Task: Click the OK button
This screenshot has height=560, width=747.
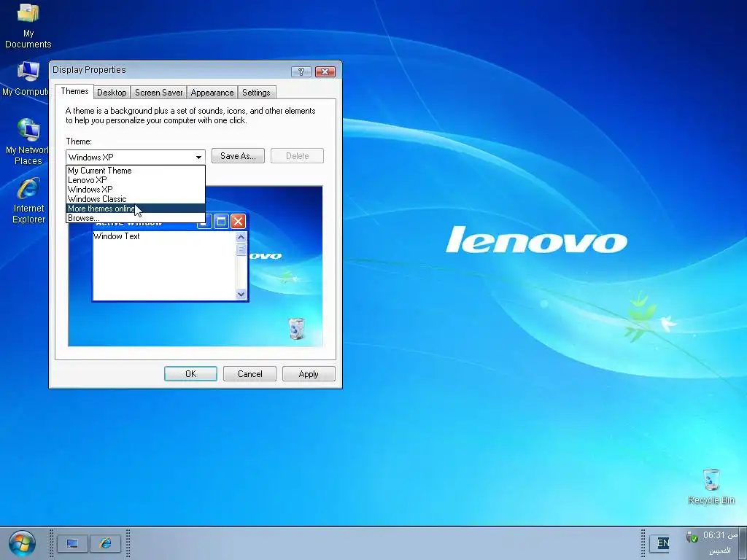Action: [x=190, y=374]
